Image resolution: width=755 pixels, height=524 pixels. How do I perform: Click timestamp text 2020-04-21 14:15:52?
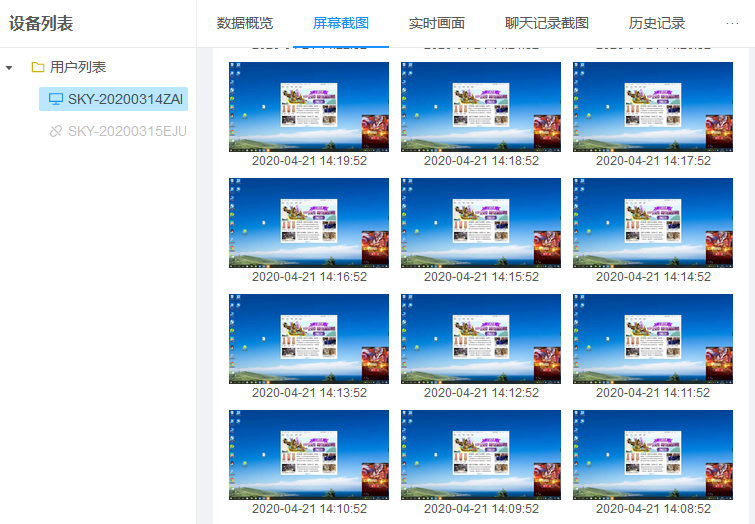click(x=481, y=277)
